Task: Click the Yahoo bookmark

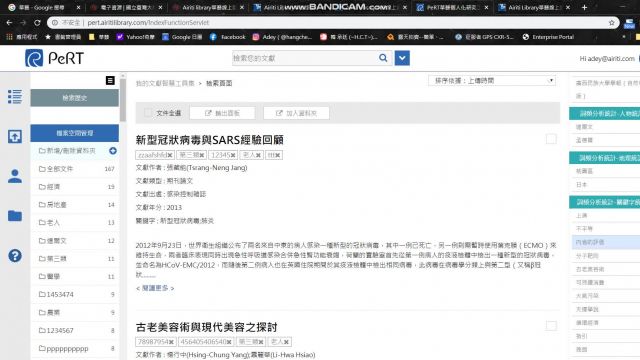Action: 135,37
